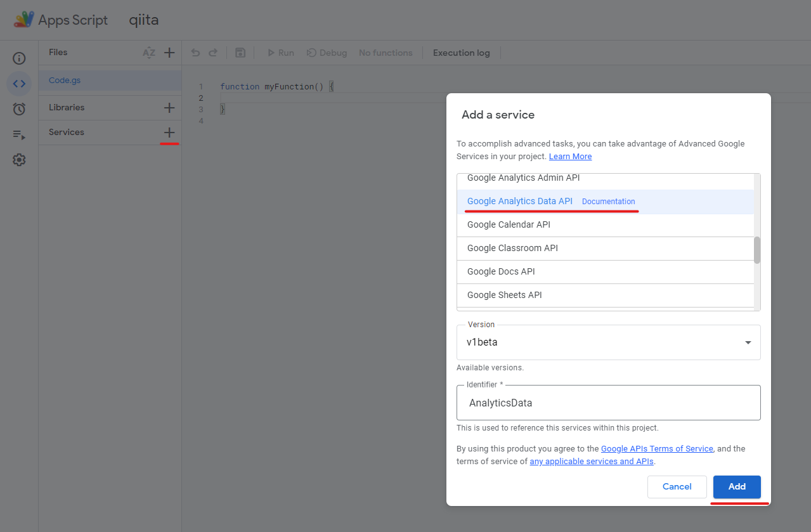
Task: Open the Project Overview panel
Action: [18, 58]
